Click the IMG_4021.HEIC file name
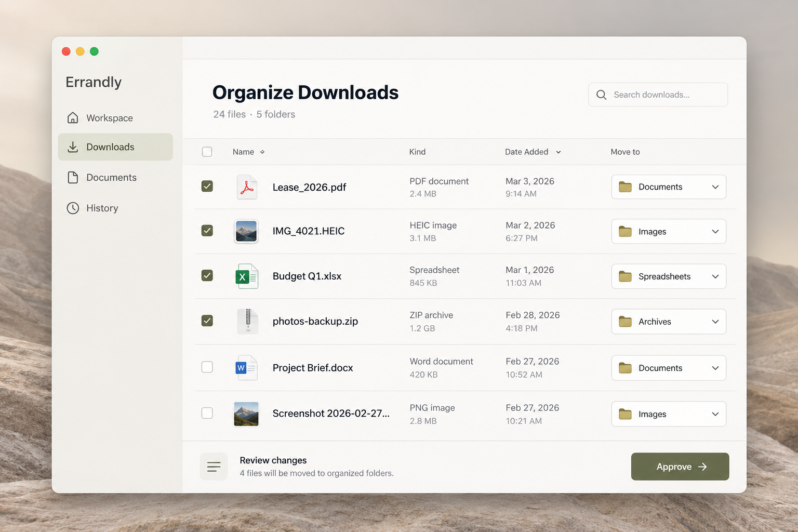798x532 pixels. pos(309,231)
